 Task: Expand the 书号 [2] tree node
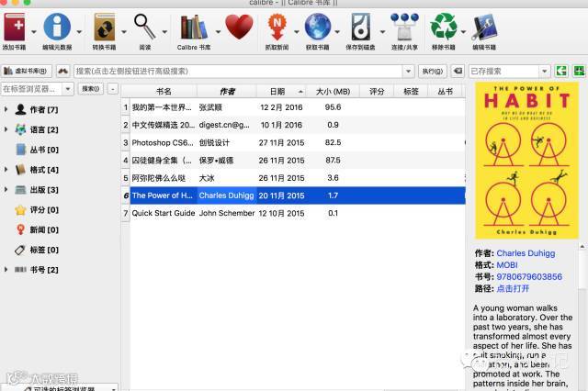pos(6,269)
